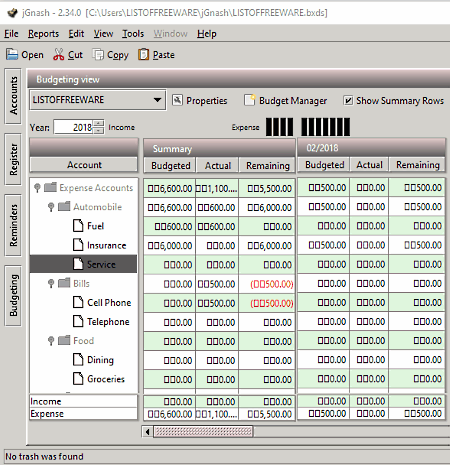450x465 pixels.
Task: Click the Automobile folder icon
Action: click(x=64, y=206)
